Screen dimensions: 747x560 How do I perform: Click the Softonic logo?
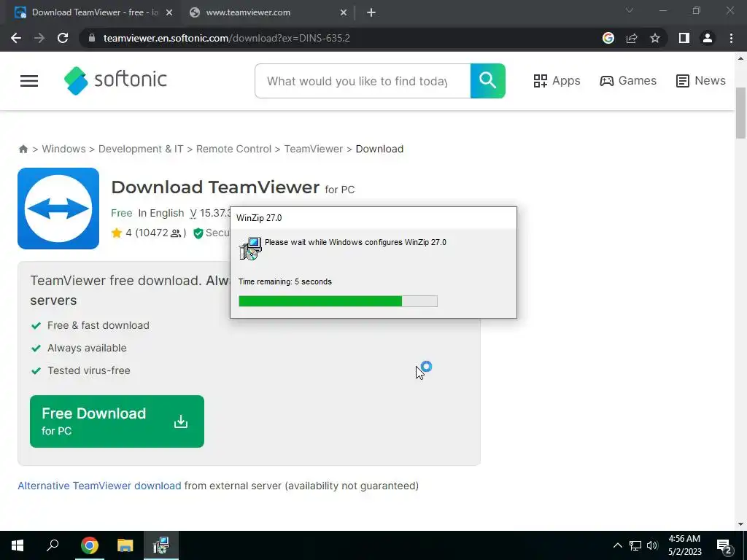click(x=115, y=80)
